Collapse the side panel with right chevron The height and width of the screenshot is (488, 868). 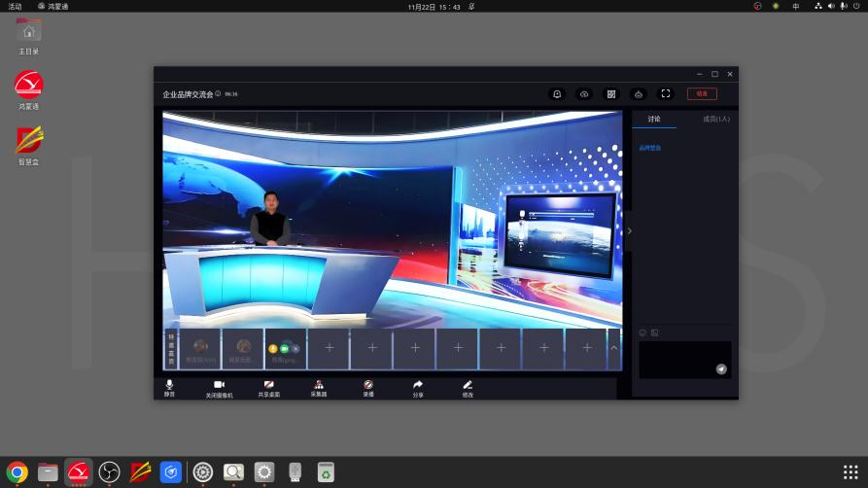(630, 231)
